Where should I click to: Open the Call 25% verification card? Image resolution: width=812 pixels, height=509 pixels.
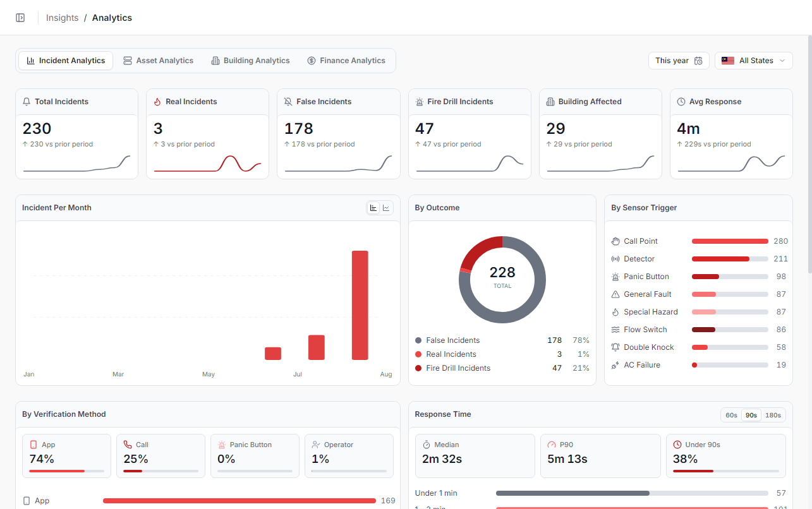(x=161, y=456)
